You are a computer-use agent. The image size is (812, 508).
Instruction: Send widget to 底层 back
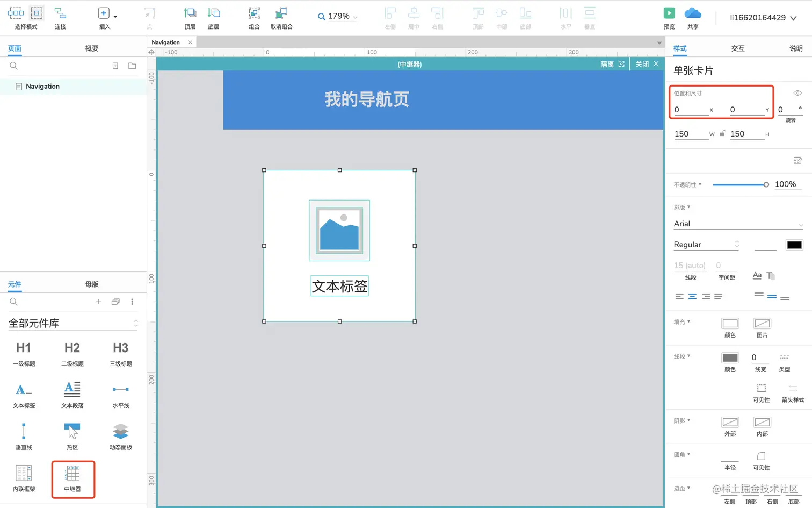pyautogui.click(x=214, y=13)
